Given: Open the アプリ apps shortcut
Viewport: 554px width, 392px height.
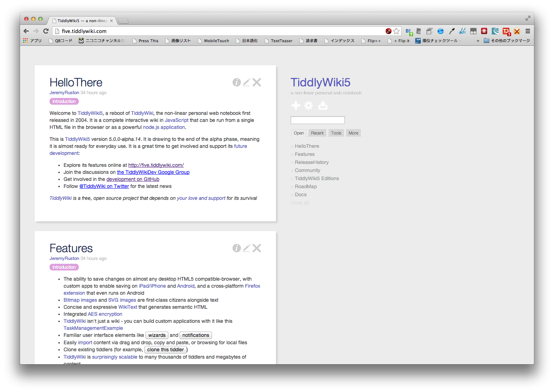Looking at the screenshot, I should click(x=32, y=41).
